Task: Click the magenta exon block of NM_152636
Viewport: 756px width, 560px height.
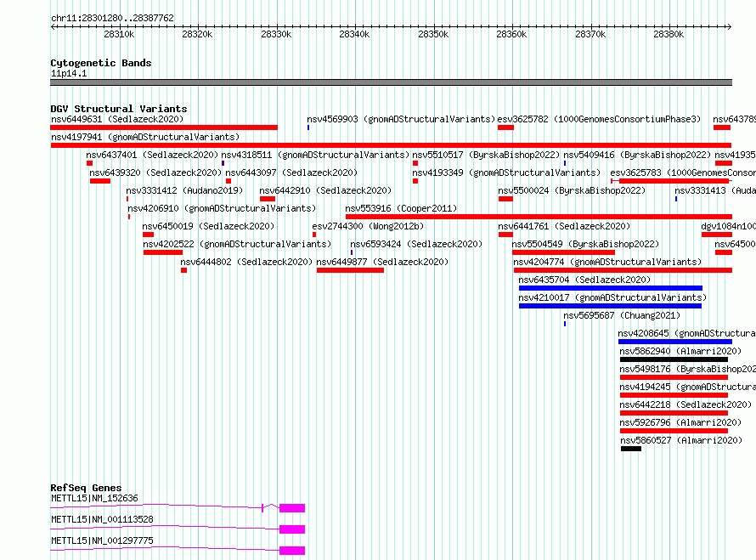Action: (292, 508)
